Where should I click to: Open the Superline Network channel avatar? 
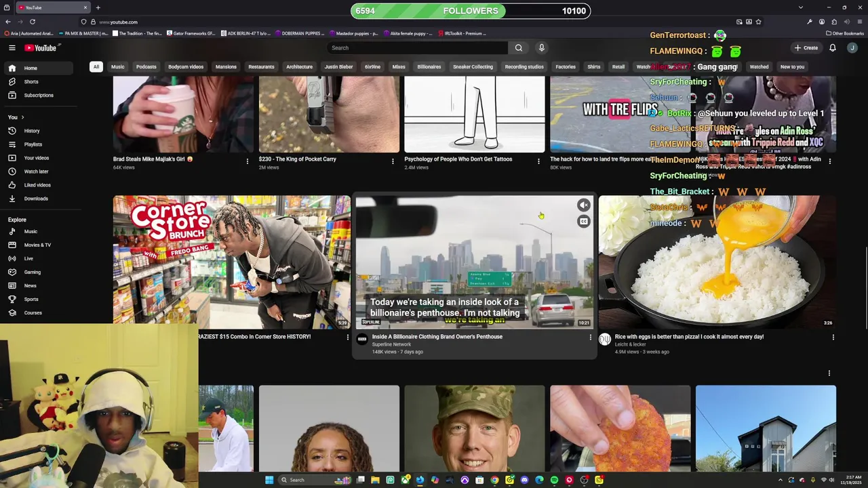coord(362,339)
